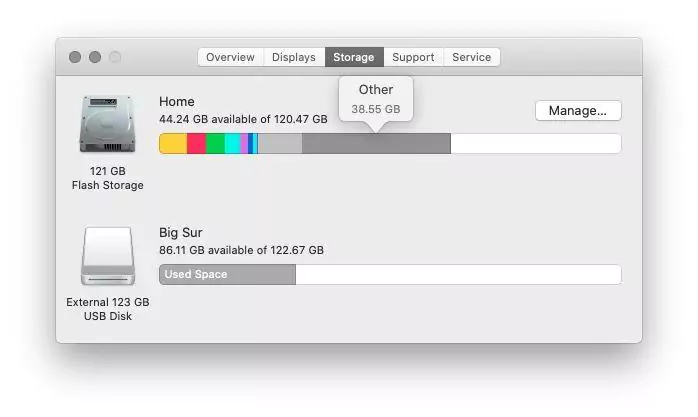
Task: Switch to the Overview tab
Action: tap(230, 57)
